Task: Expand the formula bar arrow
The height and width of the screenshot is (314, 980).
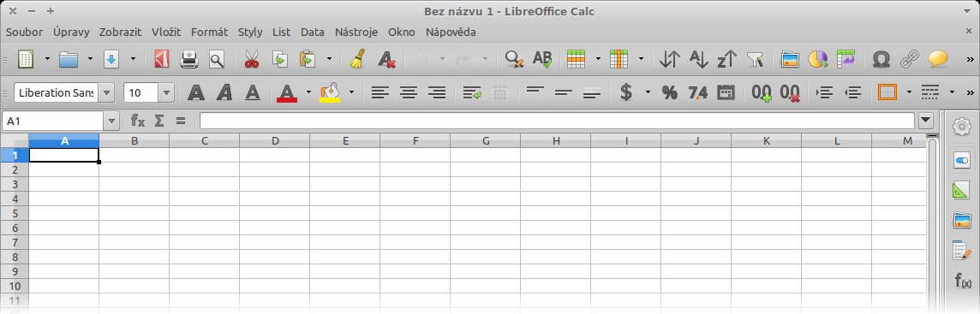Action: pos(926,121)
